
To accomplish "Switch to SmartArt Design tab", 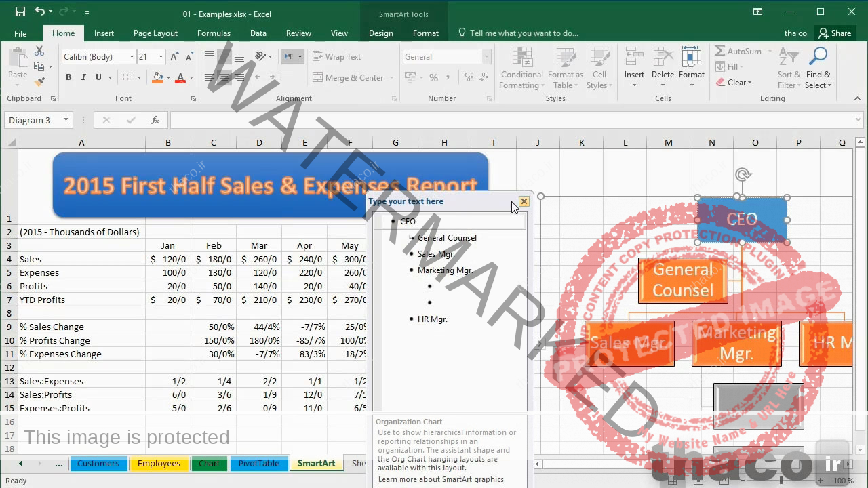I will click(x=380, y=33).
